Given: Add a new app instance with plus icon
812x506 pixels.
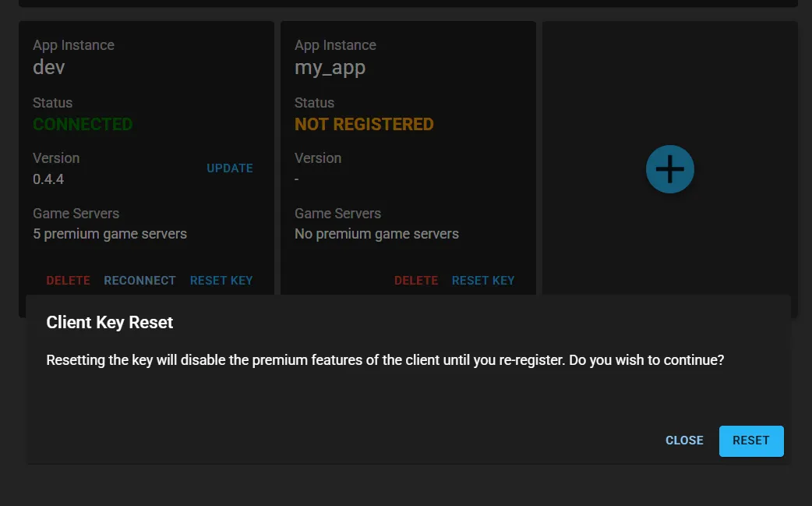Looking at the screenshot, I should tap(669, 169).
